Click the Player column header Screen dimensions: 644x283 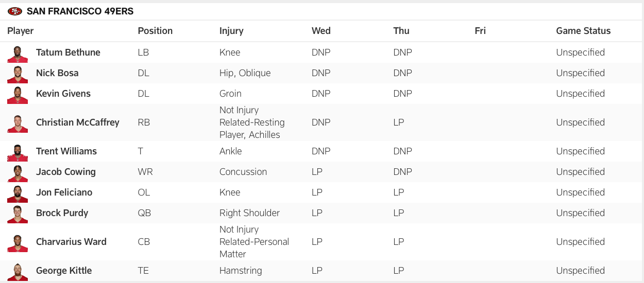(21, 31)
